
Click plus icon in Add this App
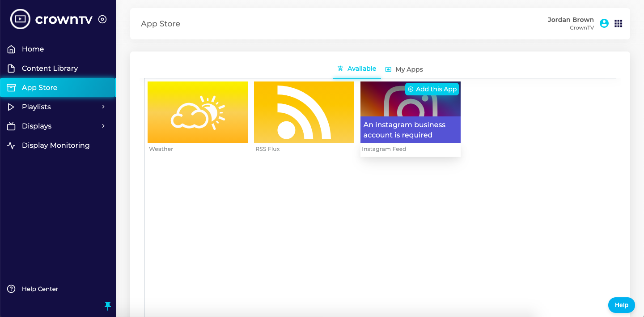[x=411, y=89]
